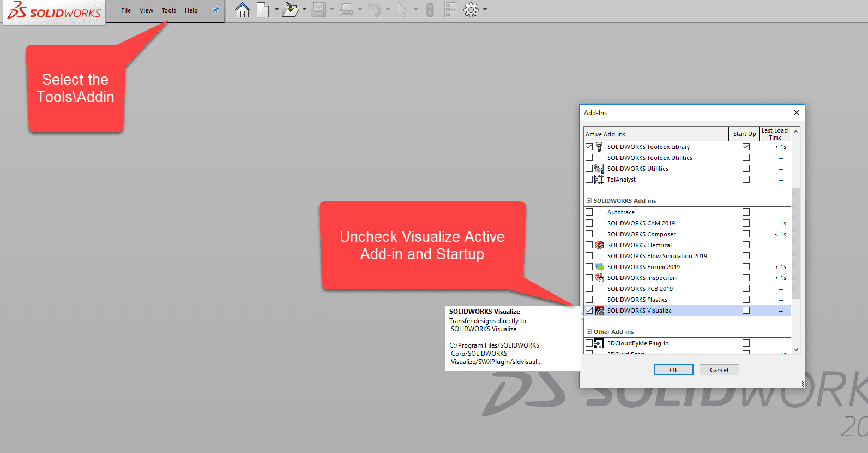Click the Home welcome icon
868x453 pixels.
click(x=242, y=10)
